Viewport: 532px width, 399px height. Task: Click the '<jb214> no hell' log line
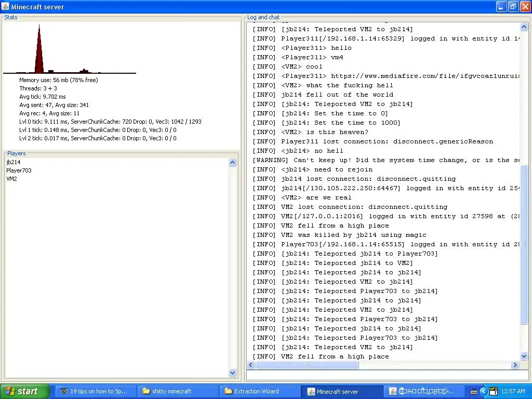[x=298, y=151]
